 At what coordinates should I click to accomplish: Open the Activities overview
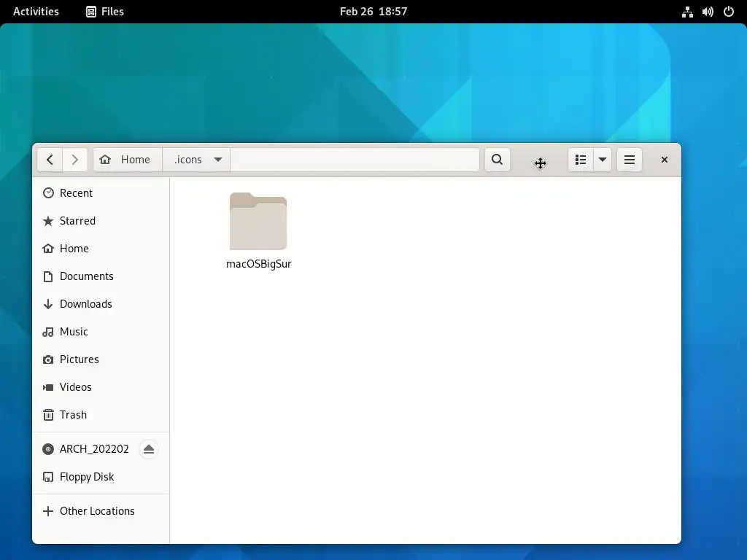pos(36,12)
